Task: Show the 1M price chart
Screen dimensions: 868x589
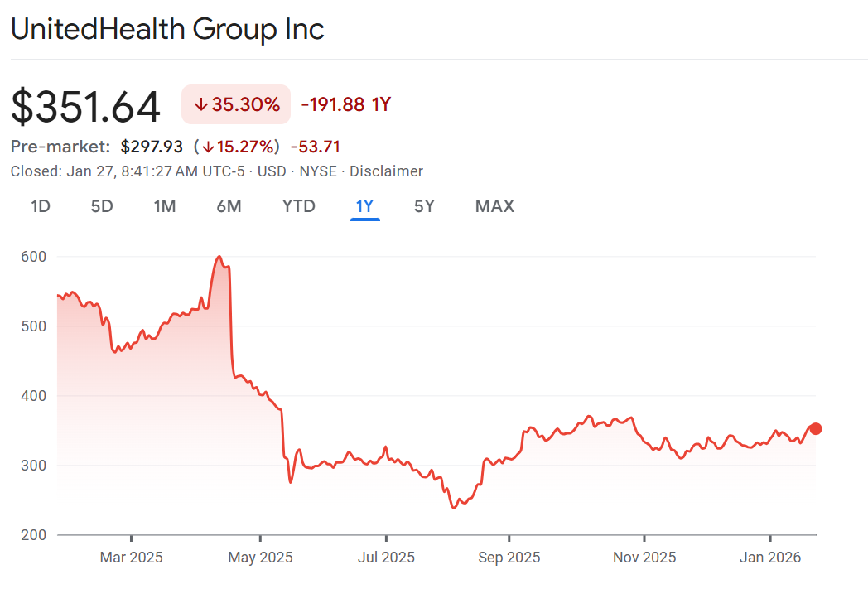Action: (165, 206)
